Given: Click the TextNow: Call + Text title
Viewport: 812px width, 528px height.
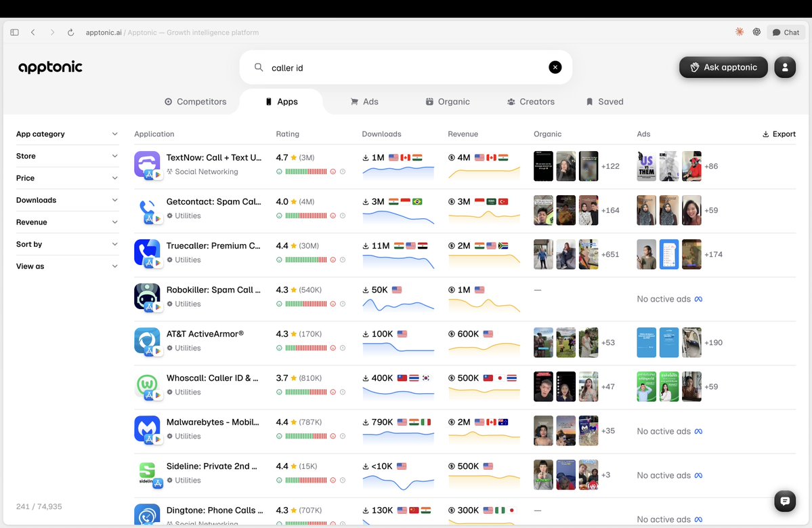Looking at the screenshot, I should pos(214,157).
